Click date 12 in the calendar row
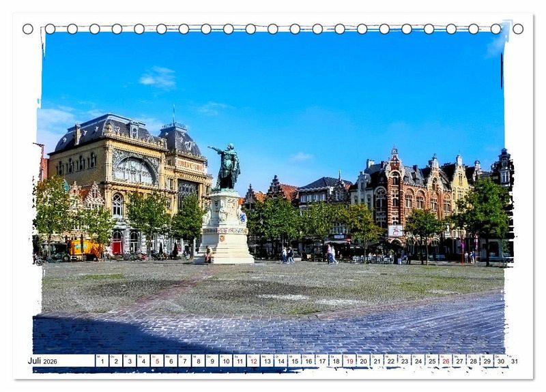 pyautogui.click(x=253, y=361)
